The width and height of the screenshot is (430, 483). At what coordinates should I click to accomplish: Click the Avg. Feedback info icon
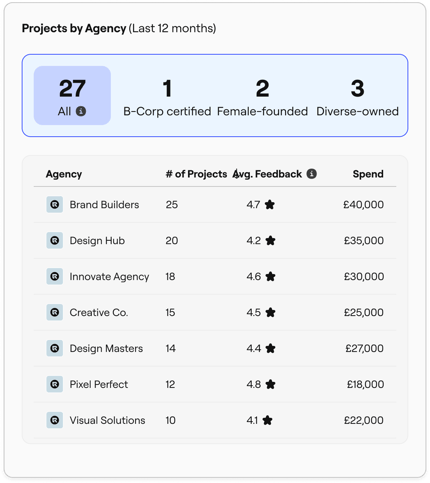tap(312, 174)
